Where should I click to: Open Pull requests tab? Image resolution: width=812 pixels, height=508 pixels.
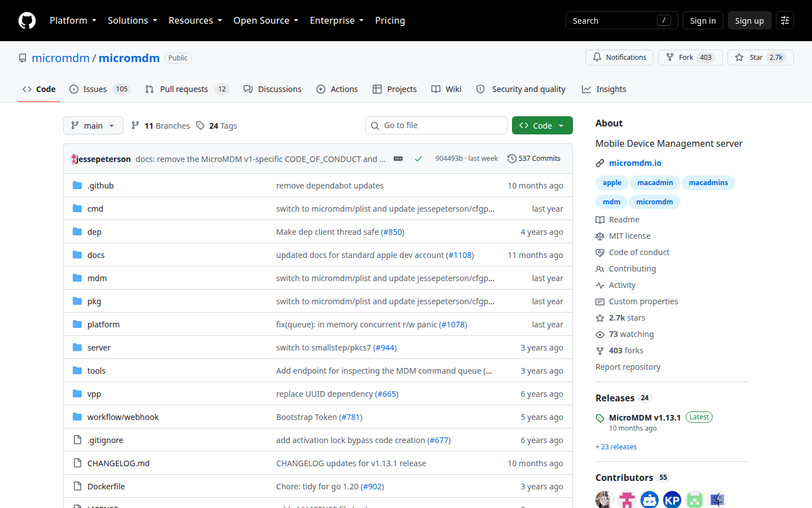point(187,89)
